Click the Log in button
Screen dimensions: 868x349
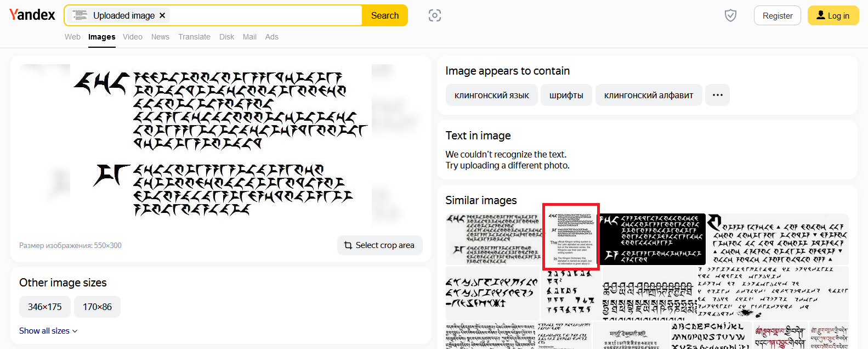(833, 15)
